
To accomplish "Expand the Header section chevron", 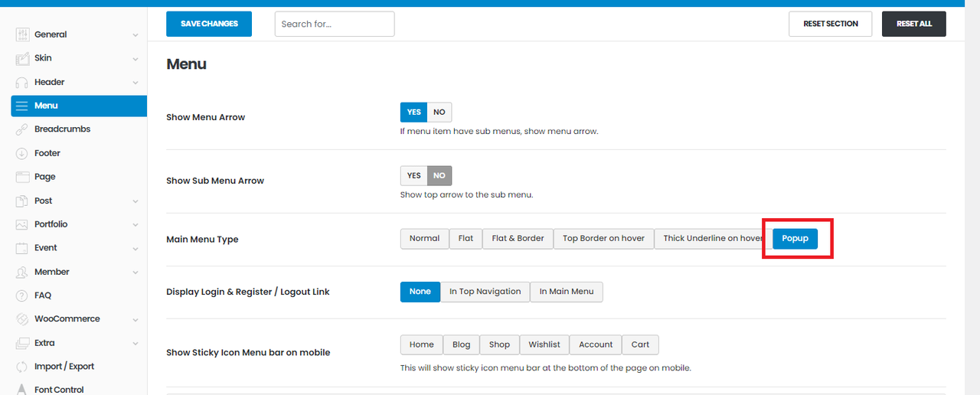I will click(x=136, y=83).
